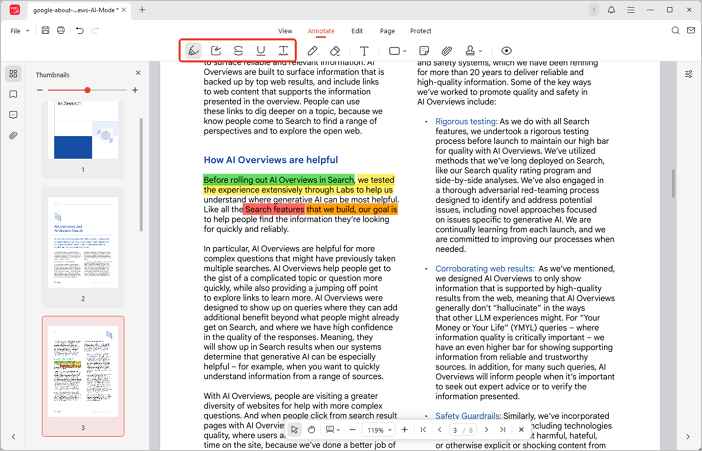Select the caret insert text tool
Screen dimensions: 702x451
click(283, 51)
